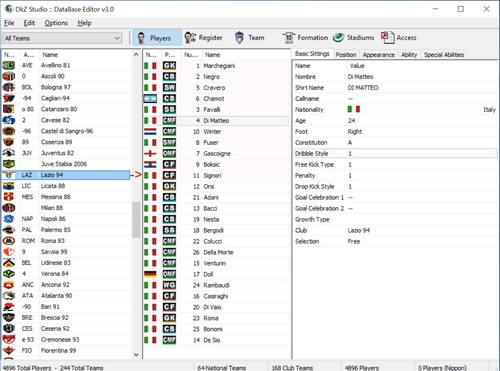Click the team list scroll down arrow
Screen dimensions: 500x371
[136, 355]
